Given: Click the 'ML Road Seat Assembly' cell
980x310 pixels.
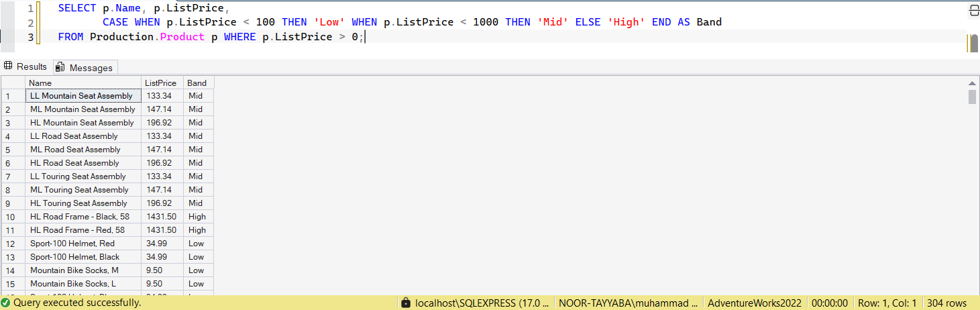Looking at the screenshot, I should coord(83,150).
